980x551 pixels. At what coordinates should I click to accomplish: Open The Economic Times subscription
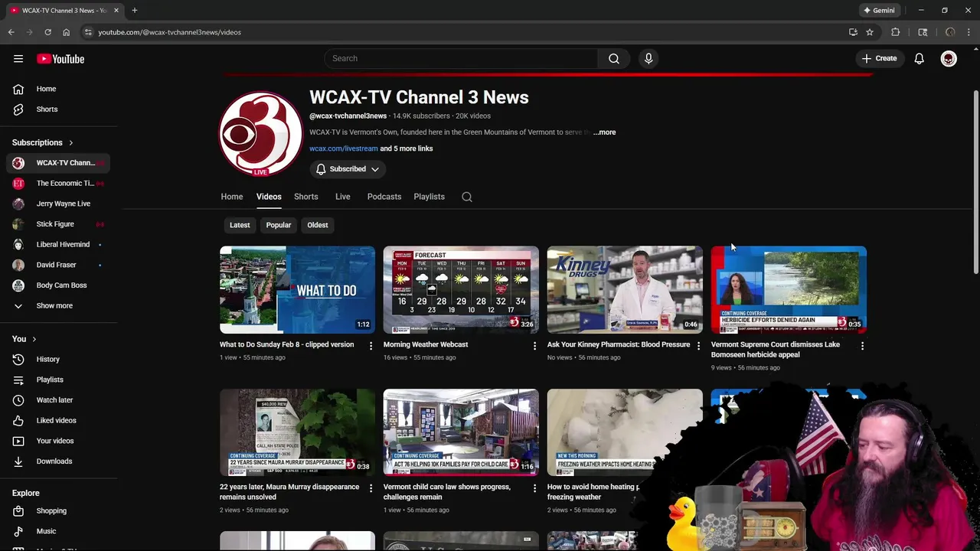[58, 184]
